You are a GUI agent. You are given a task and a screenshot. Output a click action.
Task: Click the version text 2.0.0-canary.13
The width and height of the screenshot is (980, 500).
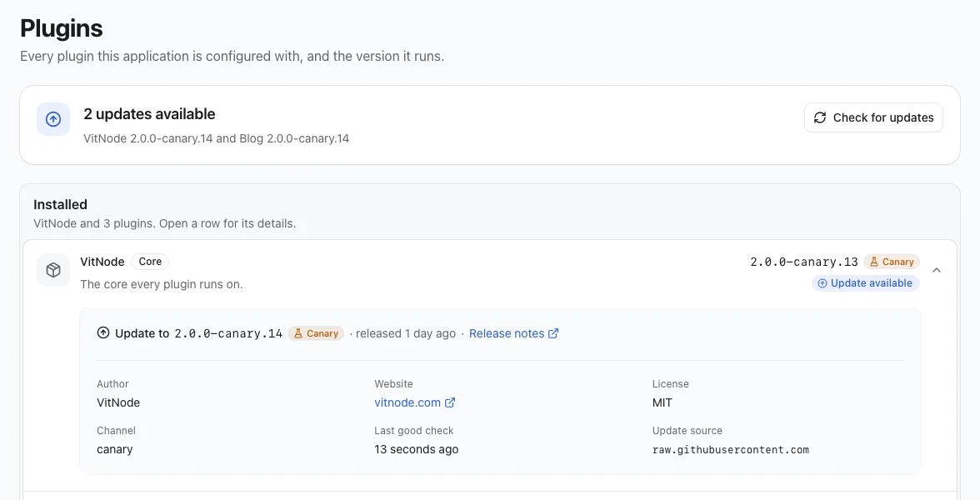coord(803,262)
